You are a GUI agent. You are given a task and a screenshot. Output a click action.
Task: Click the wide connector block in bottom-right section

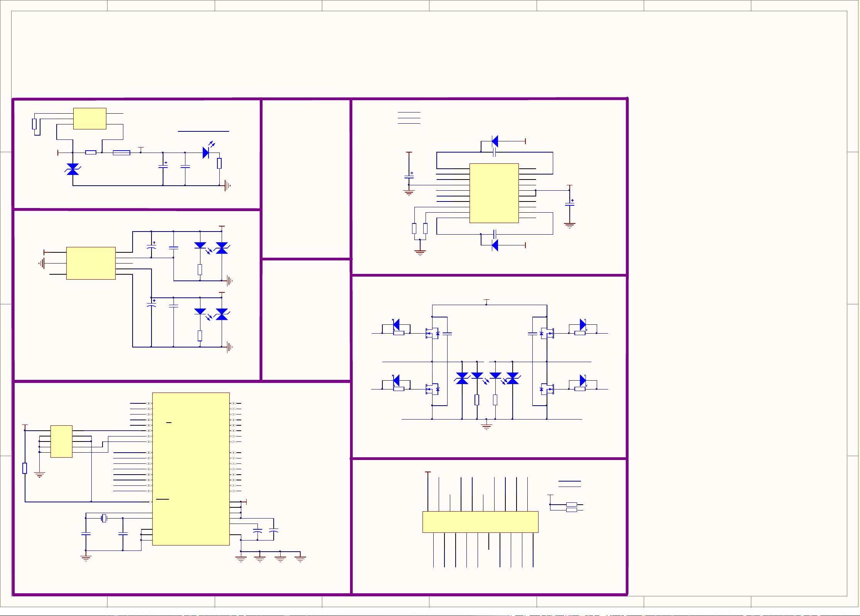click(480, 522)
